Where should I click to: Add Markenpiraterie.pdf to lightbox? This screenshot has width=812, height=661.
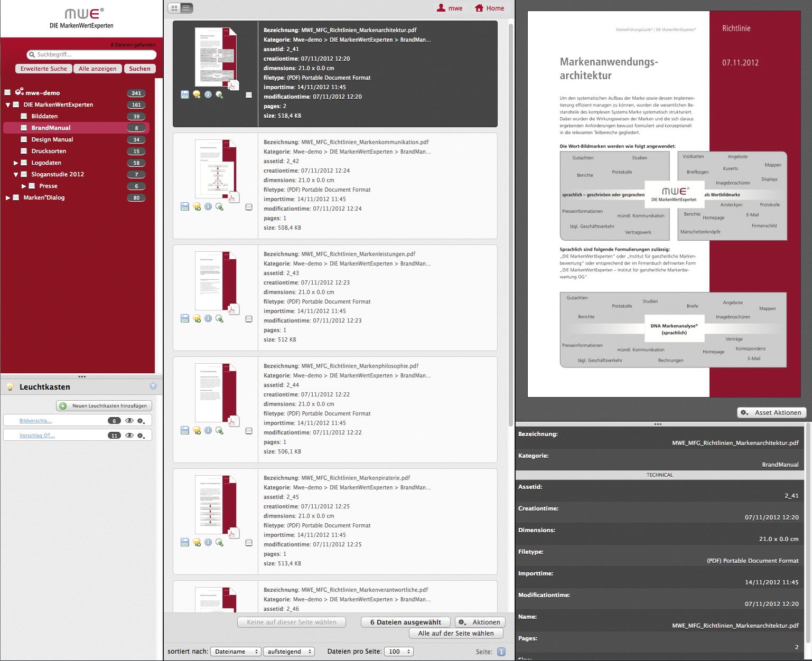point(197,542)
